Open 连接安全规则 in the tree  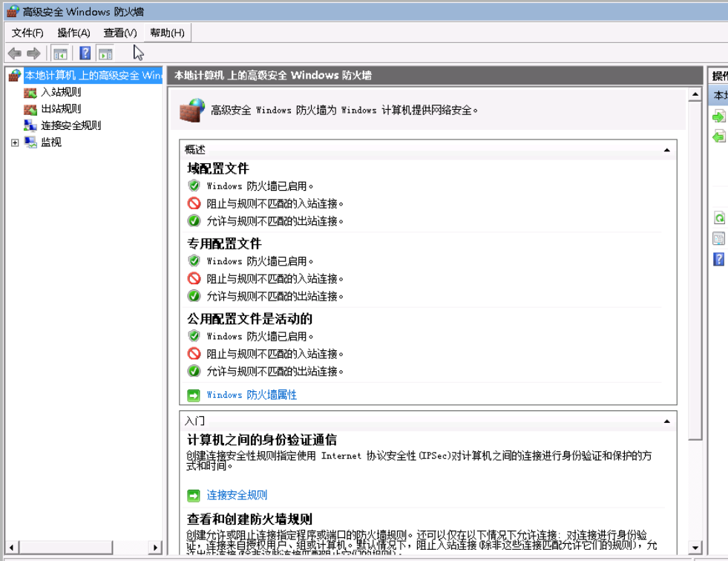pos(70,125)
